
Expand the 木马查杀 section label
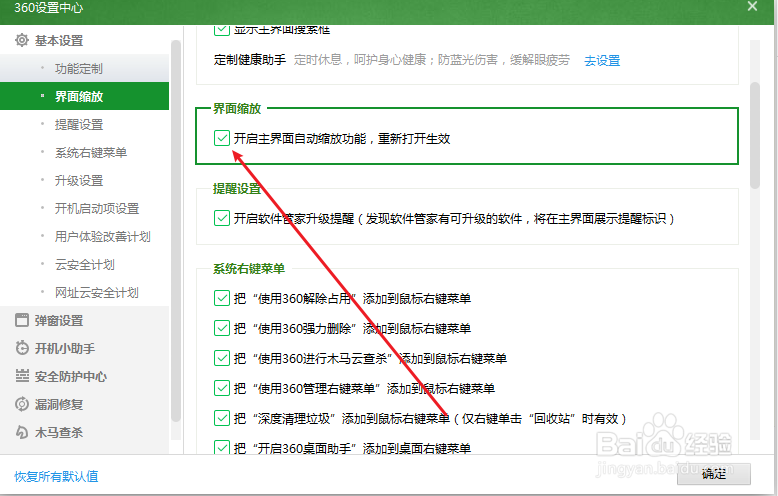point(59,433)
